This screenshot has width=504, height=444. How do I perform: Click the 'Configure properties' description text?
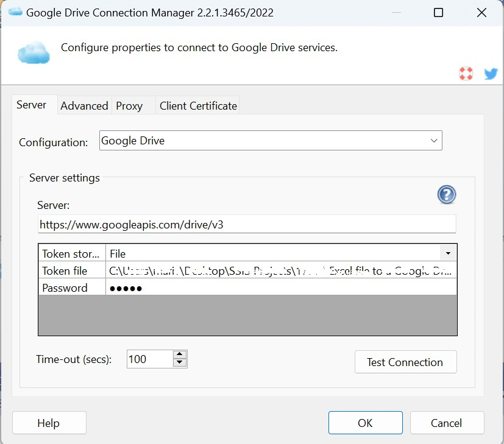click(x=199, y=48)
